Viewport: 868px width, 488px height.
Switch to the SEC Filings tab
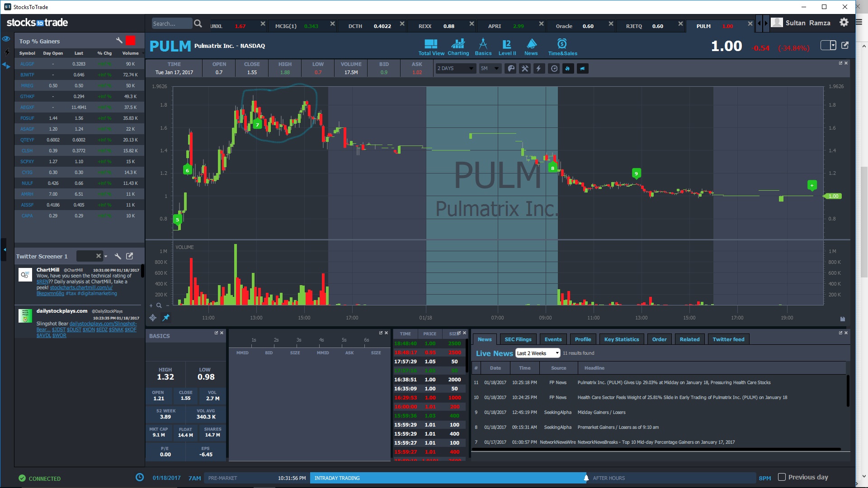pyautogui.click(x=518, y=339)
